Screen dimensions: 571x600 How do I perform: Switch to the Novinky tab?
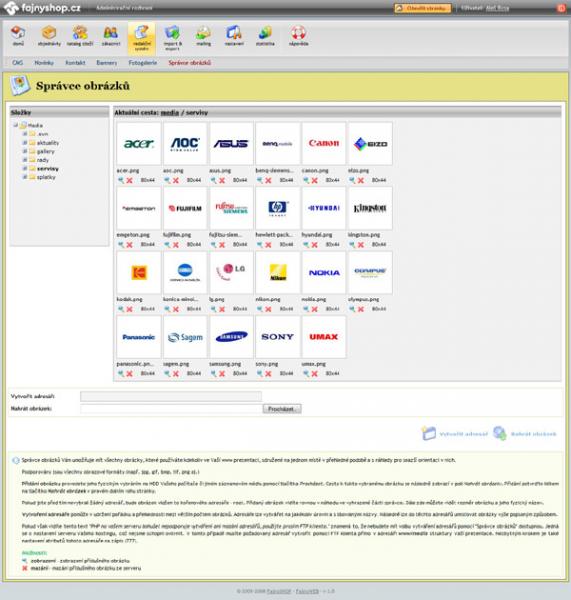pyautogui.click(x=44, y=62)
